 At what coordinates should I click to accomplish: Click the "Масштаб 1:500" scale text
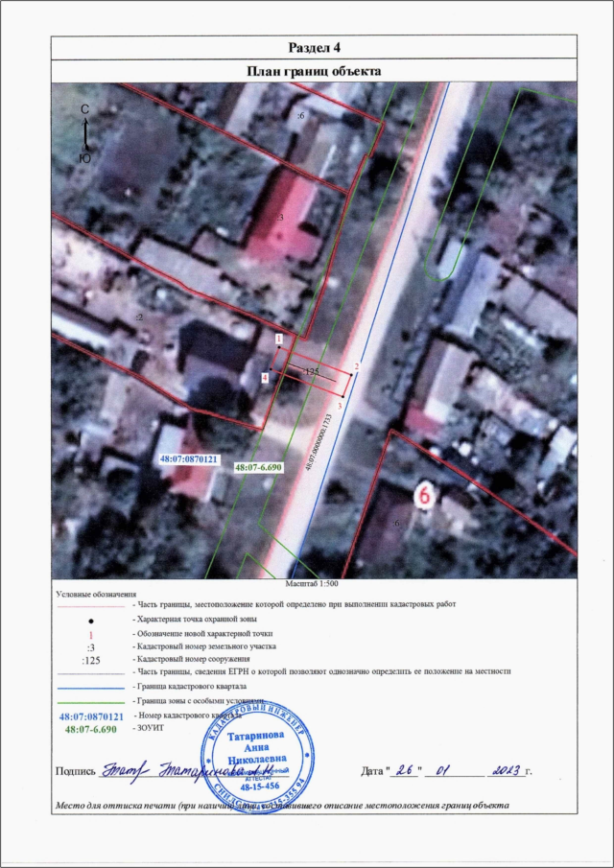(313, 582)
